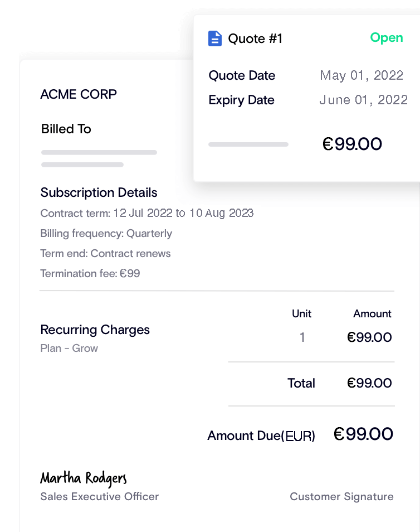Viewport: 420px width, 532px height.
Task: Click the €99.00 amount in quote card
Action: click(352, 144)
